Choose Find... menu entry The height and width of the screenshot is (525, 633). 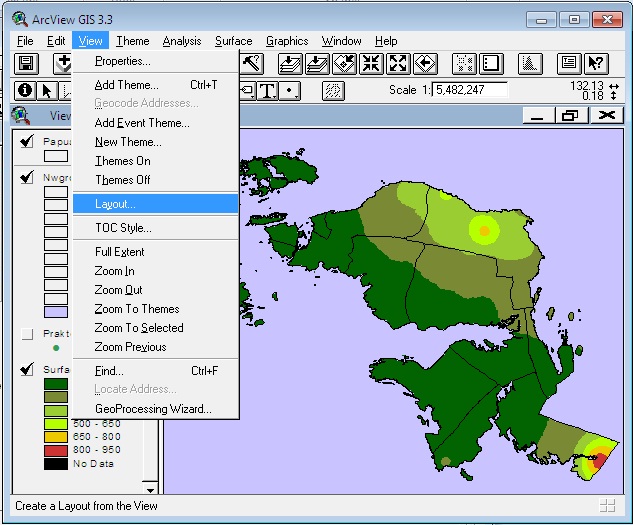156,371
